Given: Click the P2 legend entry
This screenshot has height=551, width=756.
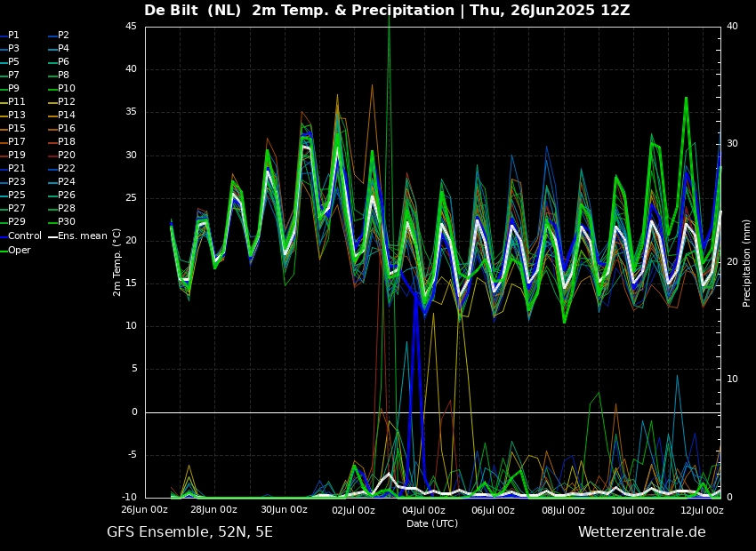Looking at the screenshot, I should 60,36.
